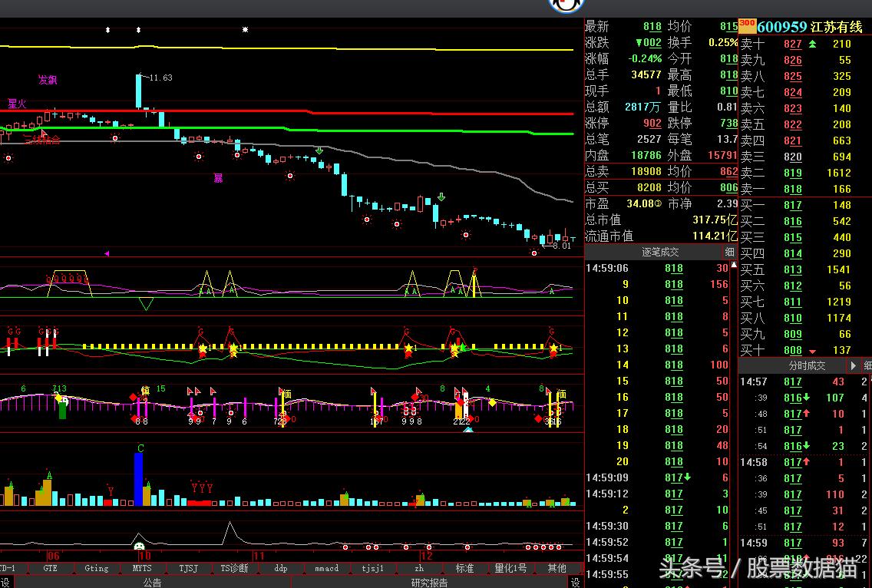Screen dimensions: 872x588
Task: Click the tall blue volume bar
Action: pyautogui.click(x=138, y=479)
